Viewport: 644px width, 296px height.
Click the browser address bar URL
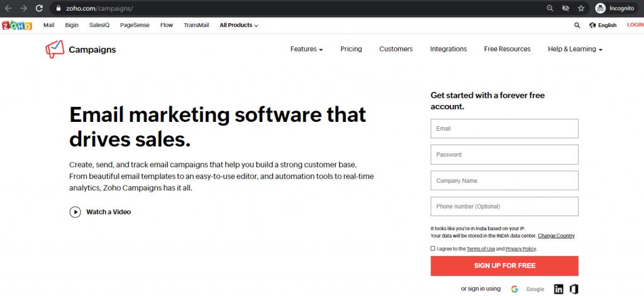(x=99, y=8)
